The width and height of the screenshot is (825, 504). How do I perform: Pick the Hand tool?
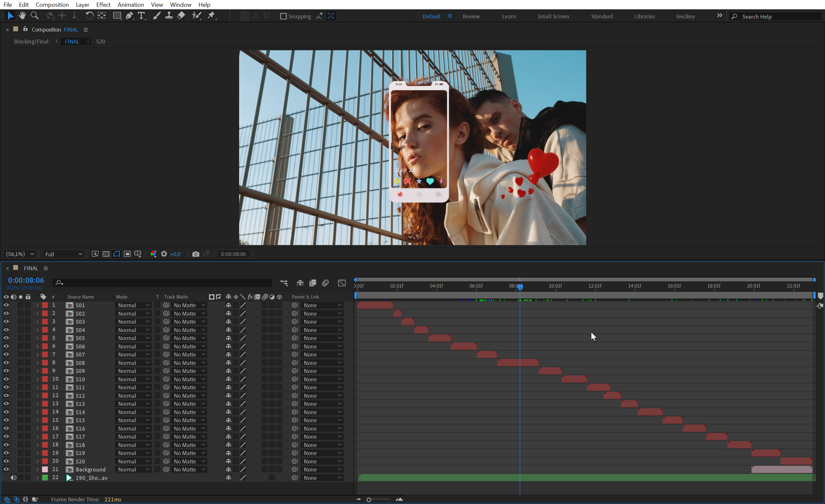pyautogui.click(x=22, y=16)
